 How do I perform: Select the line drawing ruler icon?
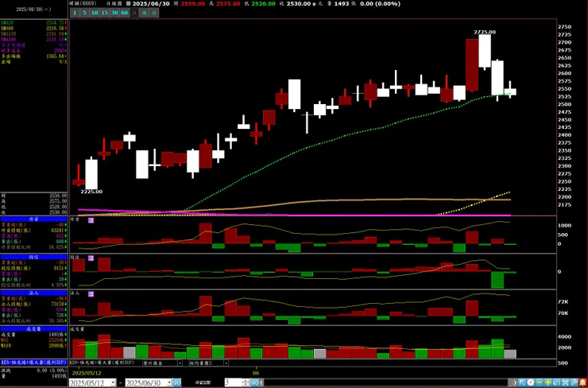pos(574,382)
